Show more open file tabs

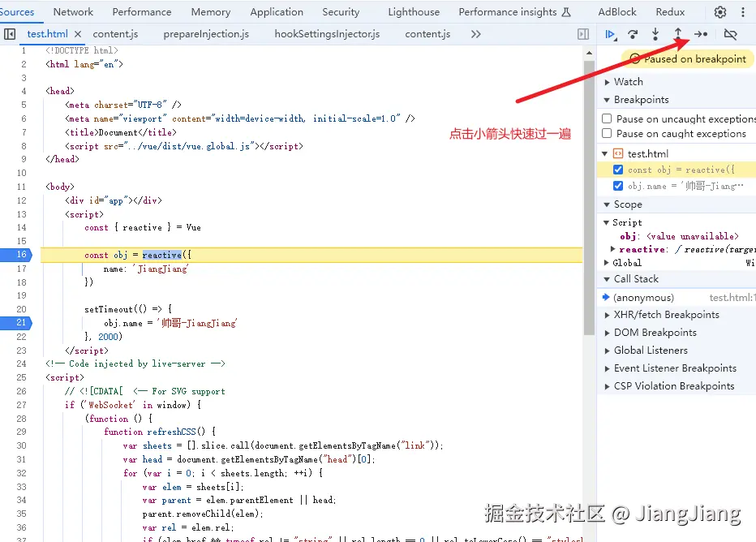click(x=476, y=34)
